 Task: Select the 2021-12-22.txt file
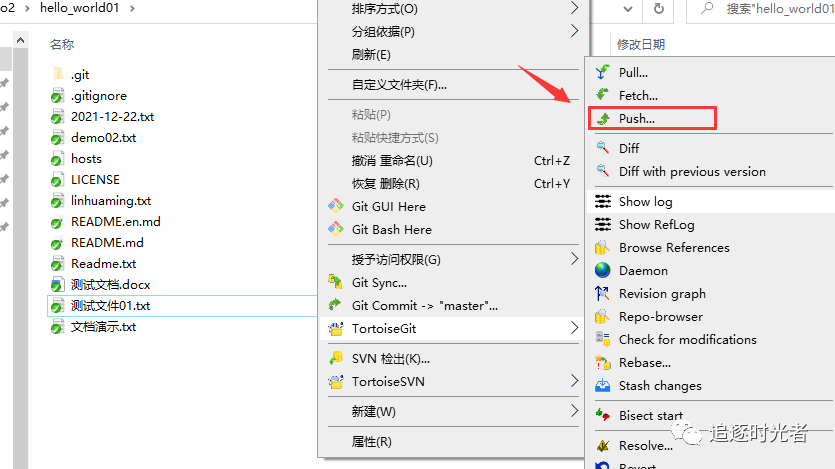[x=112, y=117]
